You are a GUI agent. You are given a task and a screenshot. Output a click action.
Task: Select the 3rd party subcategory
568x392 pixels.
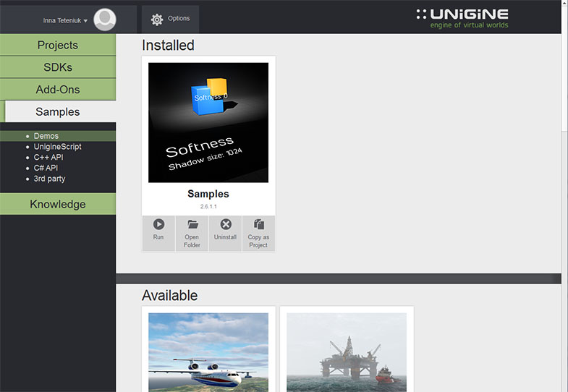click(x=49, y=179)
